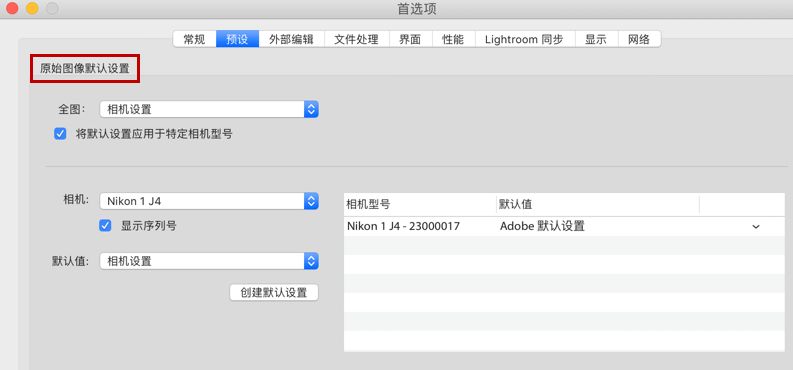
Task: Go to the 文件处理 tab
Action: (x=357, y=39)
